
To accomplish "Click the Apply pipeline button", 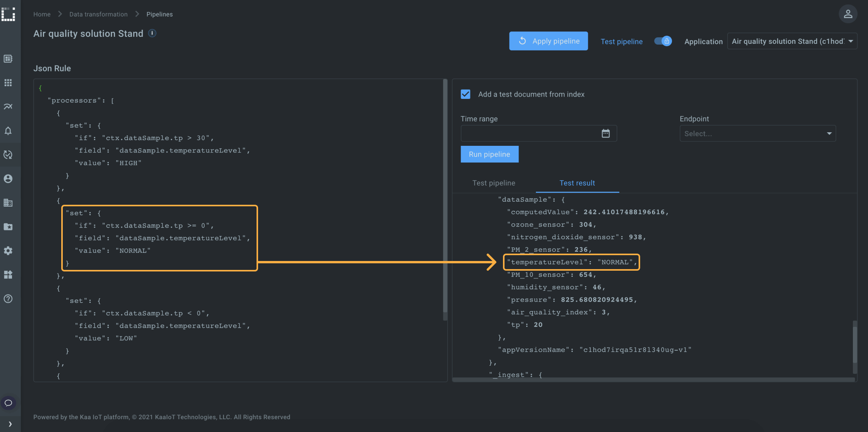I will pos(549,41).
